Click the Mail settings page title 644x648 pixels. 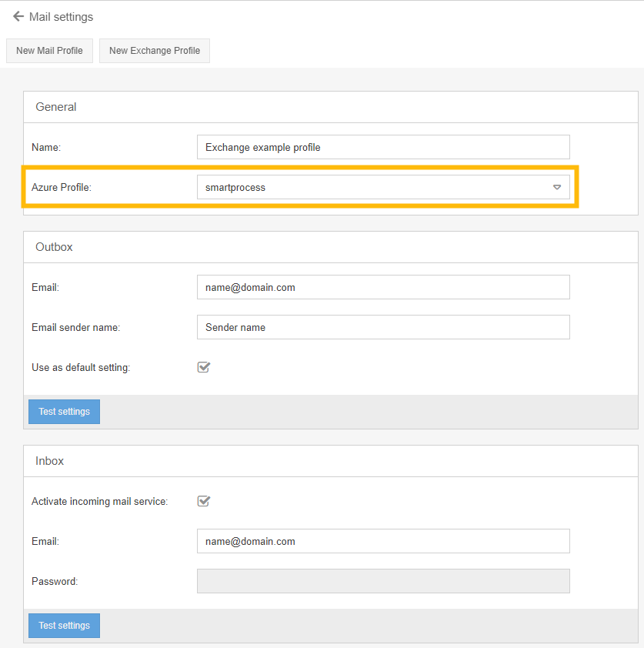pos(61,16)
